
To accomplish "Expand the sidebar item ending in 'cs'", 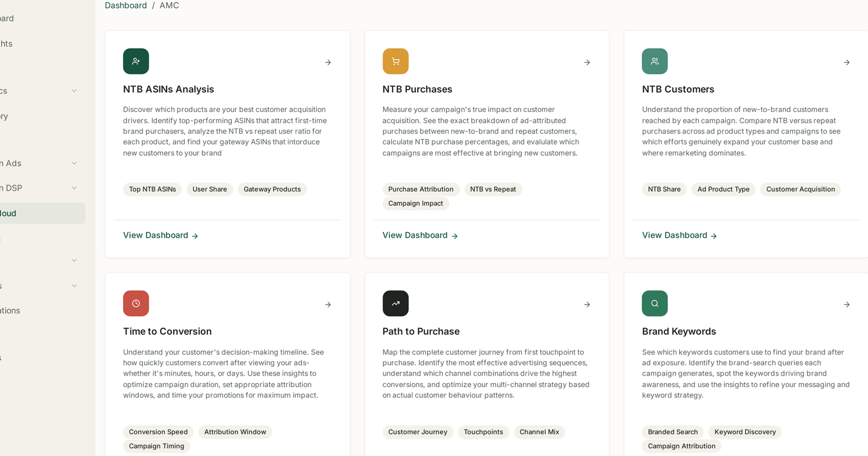I will 74,91.
